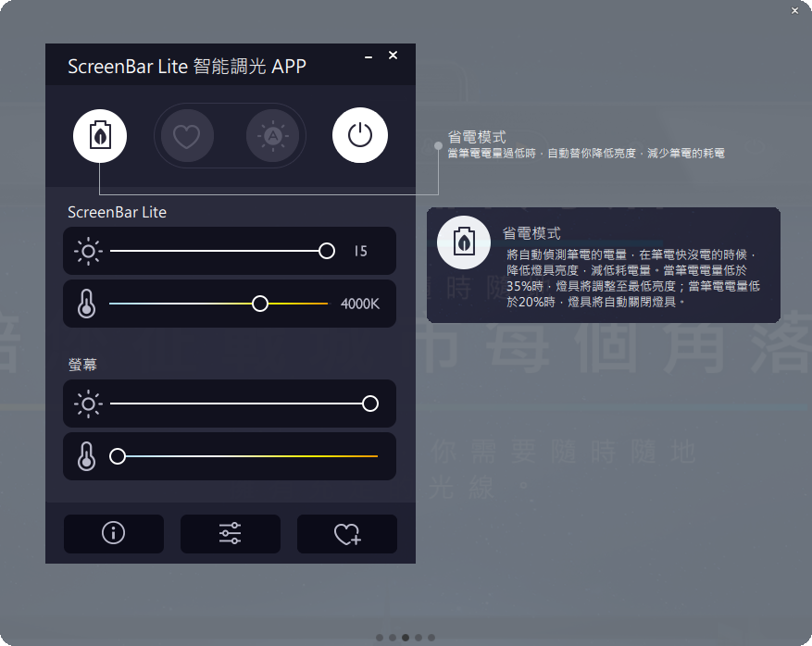Click the ScreenBar Lite 智能調光 APP title
812x646 pixels.
(x=187, y=67)
